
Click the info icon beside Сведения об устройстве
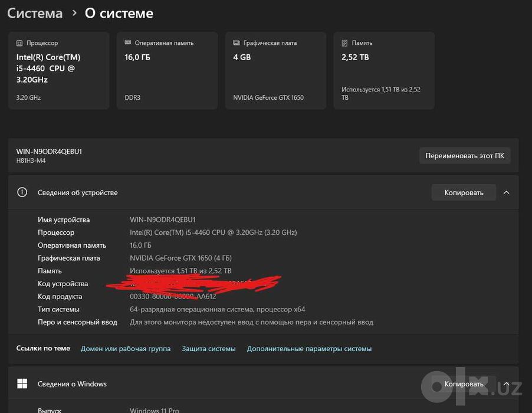coord(22,192)
